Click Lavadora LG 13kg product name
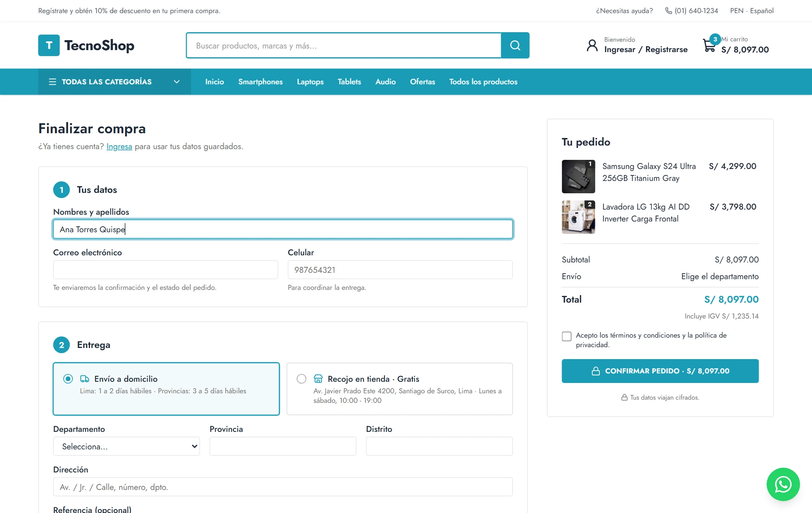812x513 pixels. [646, 213]
